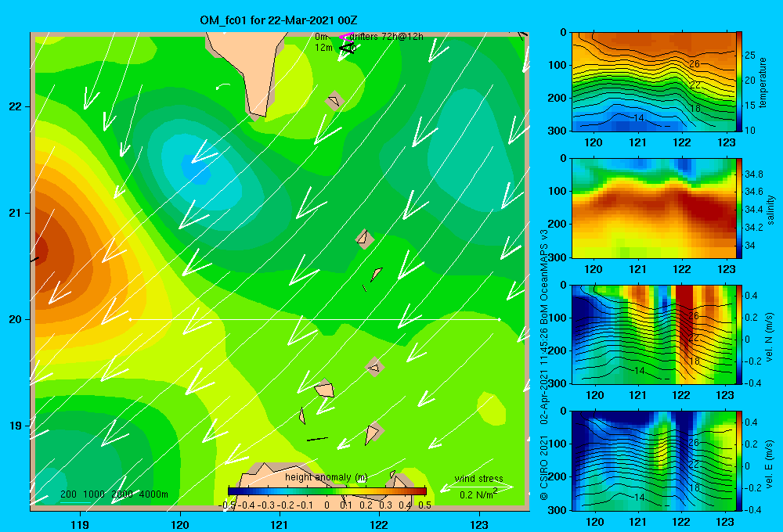Click longitude label '119' below the map
Viewport: 783px width, 532px height.
pyautogui.click(x=81, y=524)
